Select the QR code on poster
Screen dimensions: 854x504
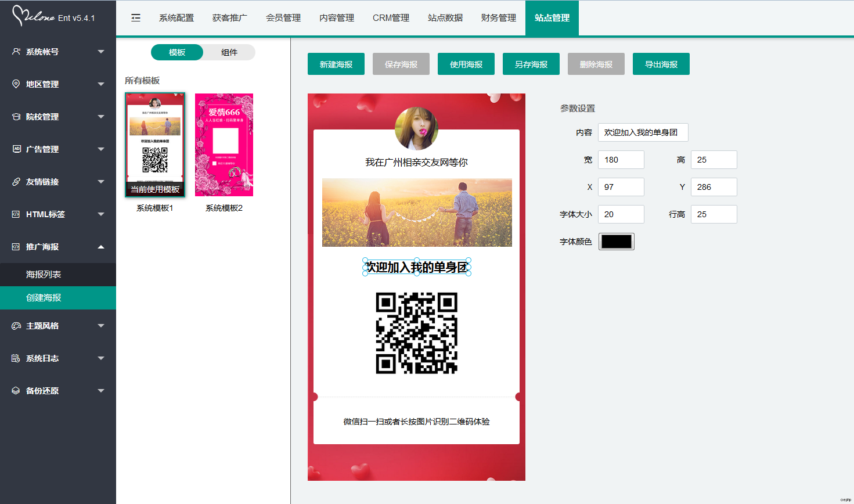(416, 333)
